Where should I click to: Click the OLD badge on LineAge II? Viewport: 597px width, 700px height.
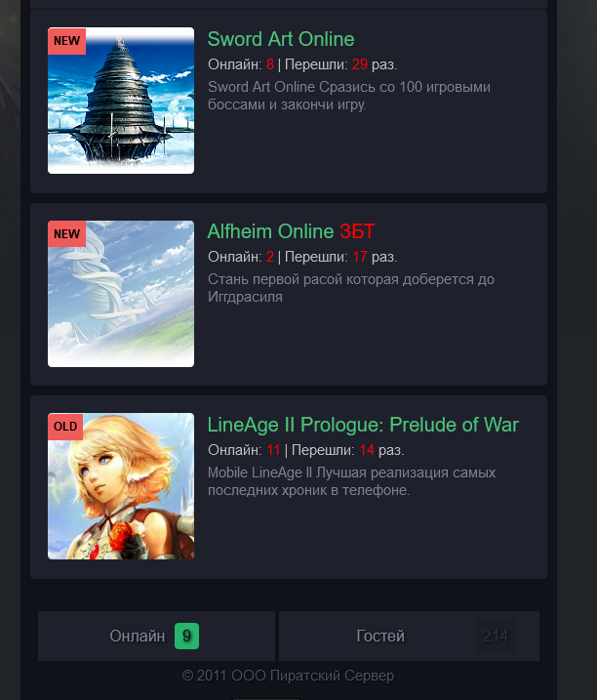65,427
